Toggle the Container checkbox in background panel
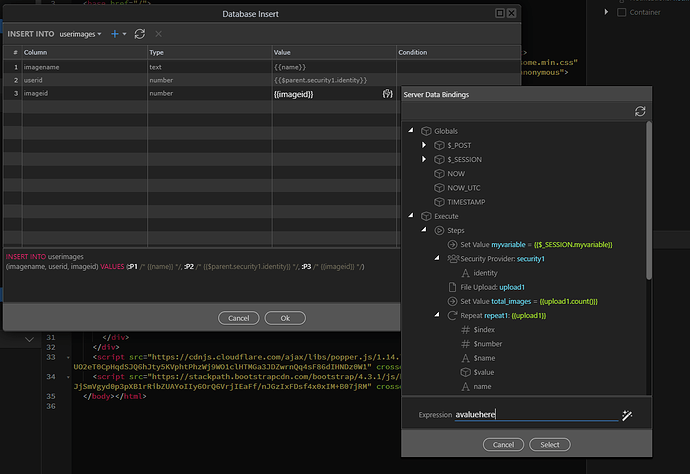690x474 pixels. [621, 12]
